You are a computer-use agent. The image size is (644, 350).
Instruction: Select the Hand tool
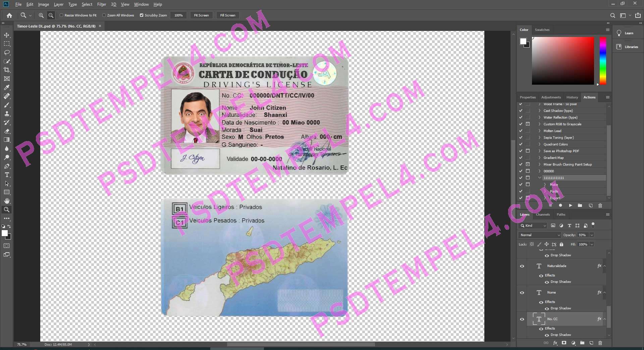click(7, 201)
